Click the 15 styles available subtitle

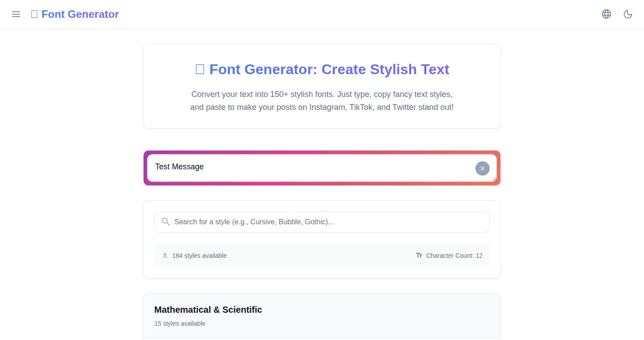coord(180,323)
